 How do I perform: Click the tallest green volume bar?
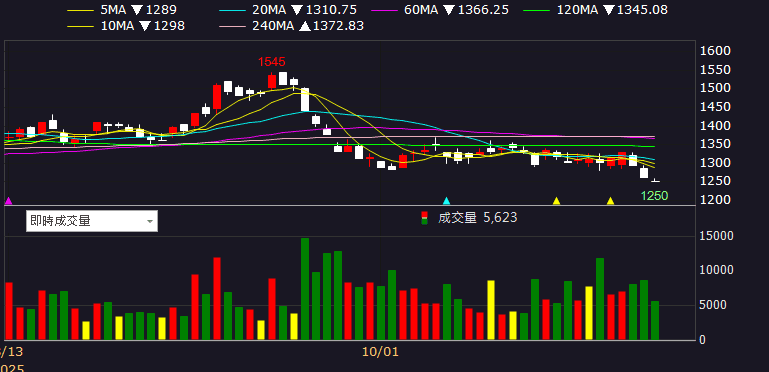click(305, 289)
